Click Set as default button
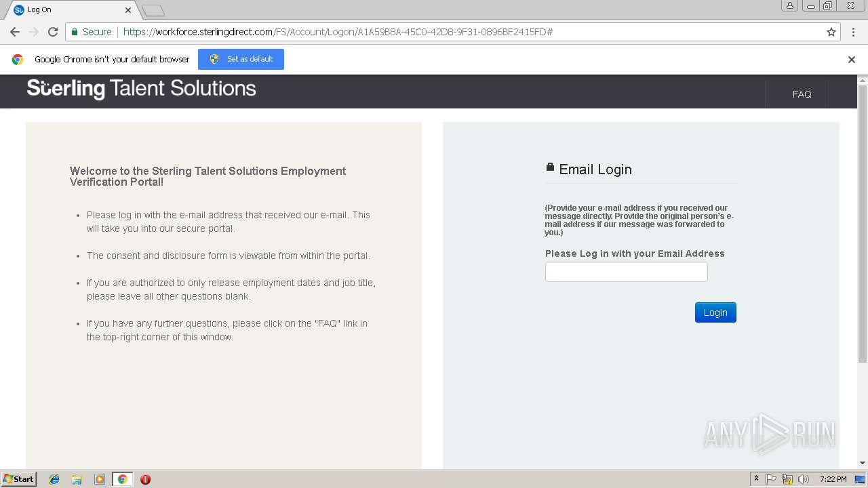The height and width of the screenshot is (488, 868). (x=241, y=59)
